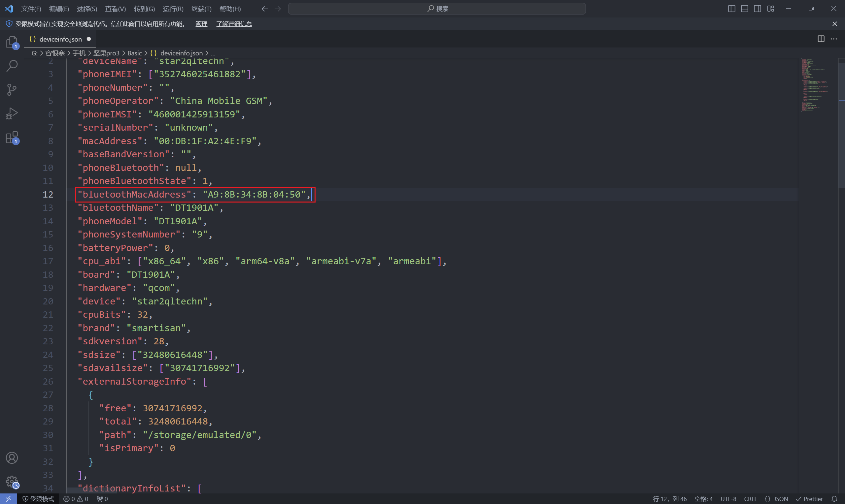845x504 pixels.
Task: Open the 文件(F) menu
Action: point(31,9)
